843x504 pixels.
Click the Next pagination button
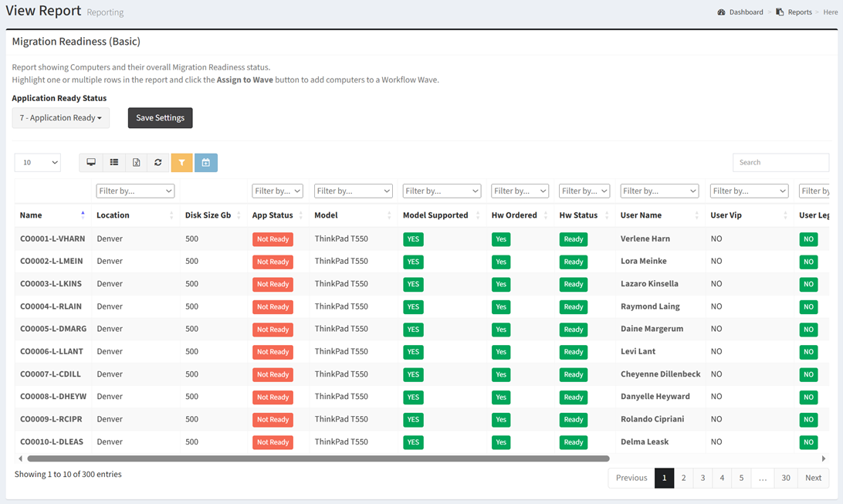[813, 478]
